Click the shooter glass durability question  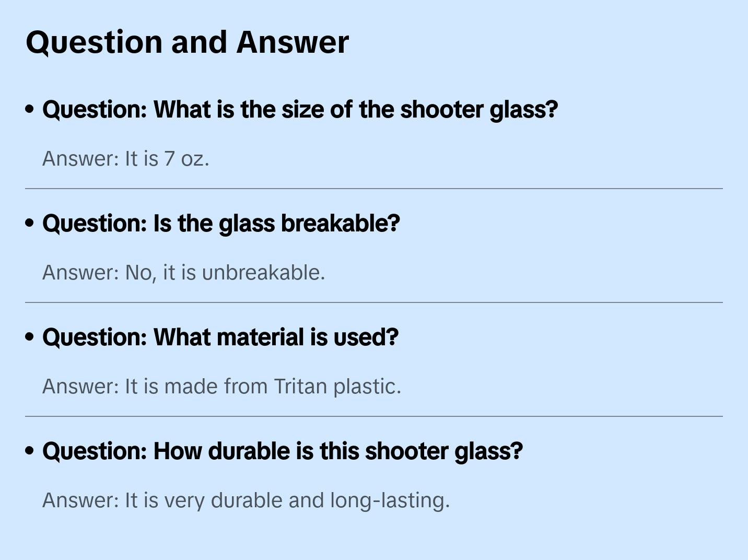[282, 451]
